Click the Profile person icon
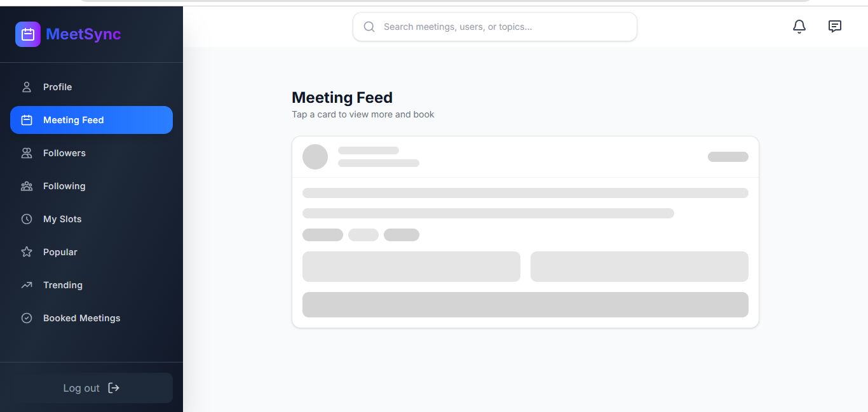Image resolution: width=868 pixels, height=412 pixels. point(27,87)
